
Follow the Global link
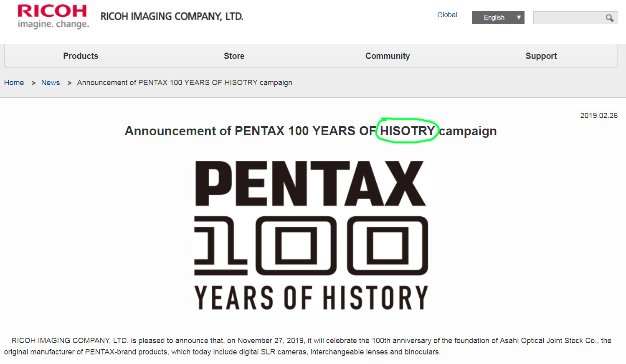[x=447, y=15]
